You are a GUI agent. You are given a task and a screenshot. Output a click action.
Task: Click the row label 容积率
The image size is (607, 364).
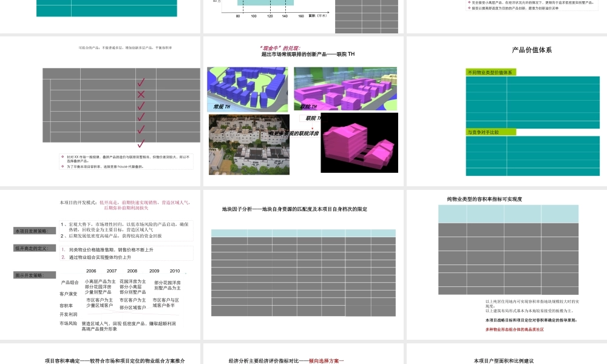click(x=66, y=306)
